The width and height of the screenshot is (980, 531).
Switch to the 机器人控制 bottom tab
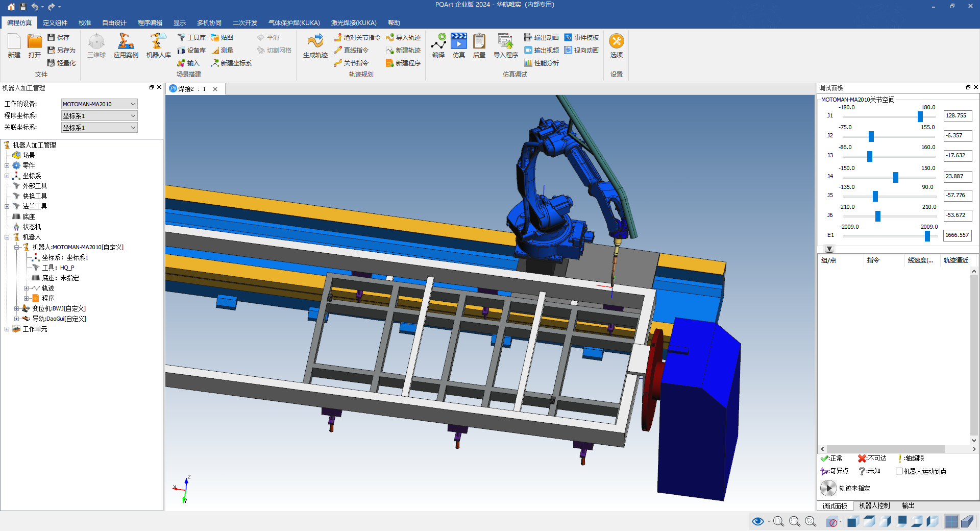point(874,505)
